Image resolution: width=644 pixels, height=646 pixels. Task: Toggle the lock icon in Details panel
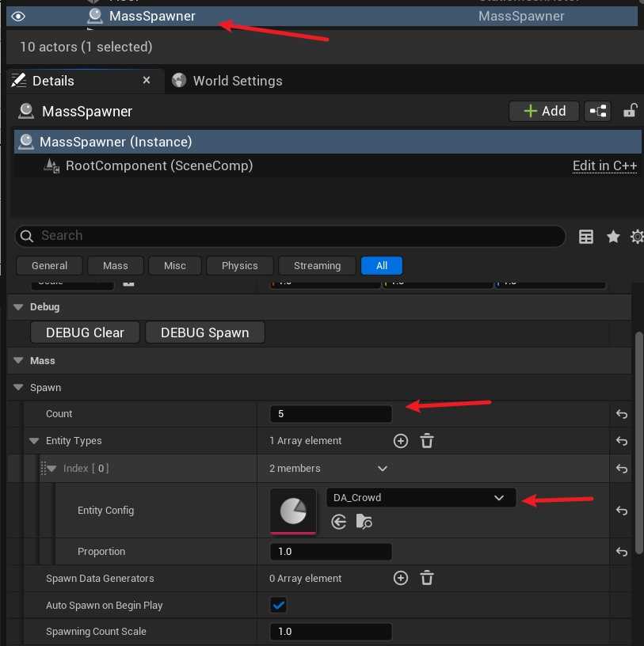[x=630, y=111]
